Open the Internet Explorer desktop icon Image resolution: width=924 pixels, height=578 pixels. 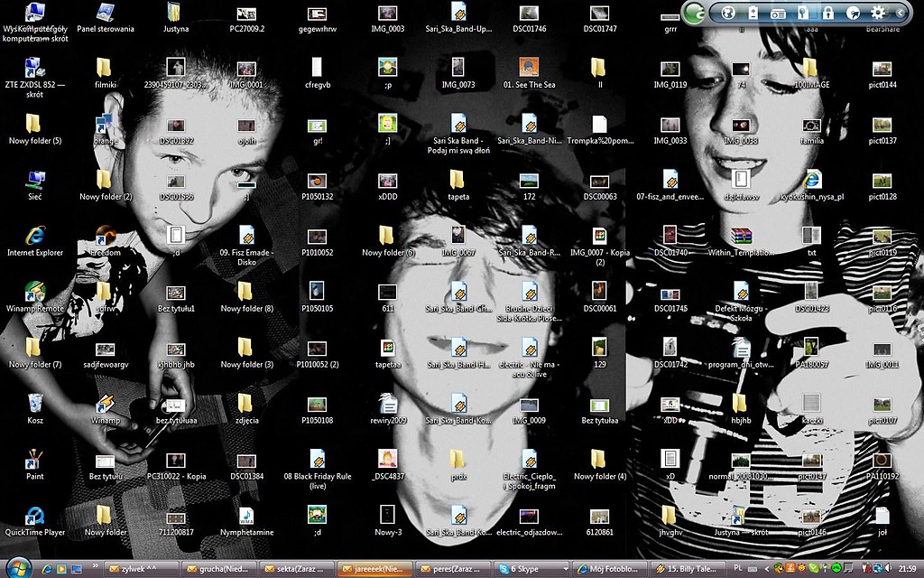pos(35,240)
